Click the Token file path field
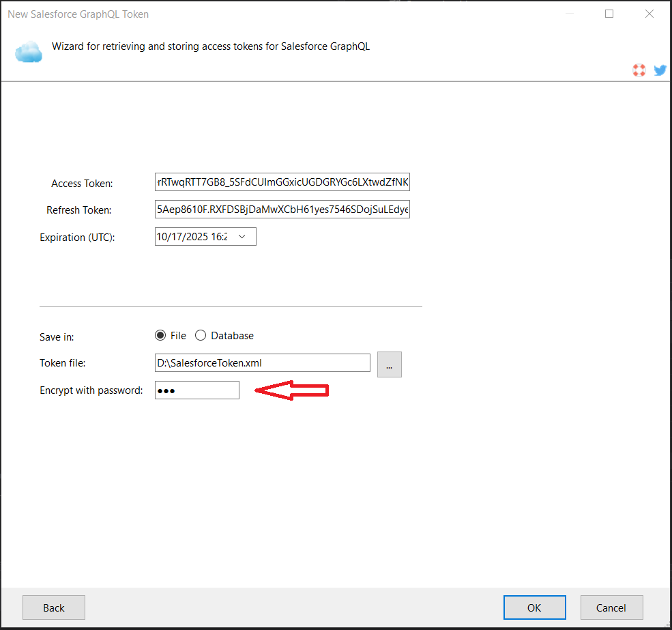This screenshot has height=630, width=672. coord(262,363)
